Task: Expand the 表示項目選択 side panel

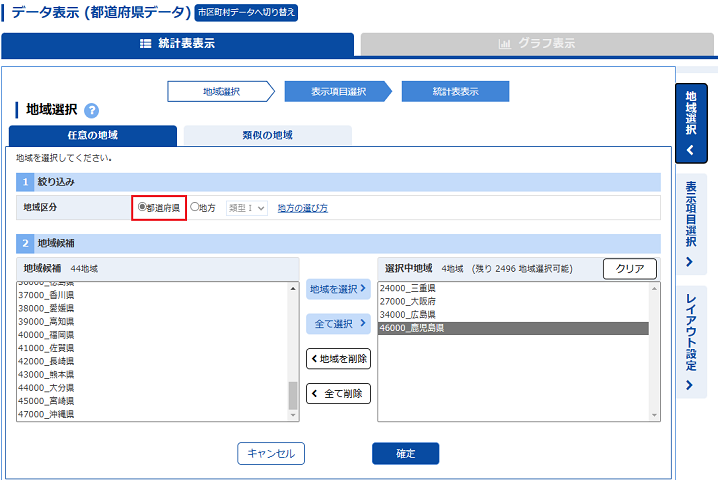Action: (691, 225)
